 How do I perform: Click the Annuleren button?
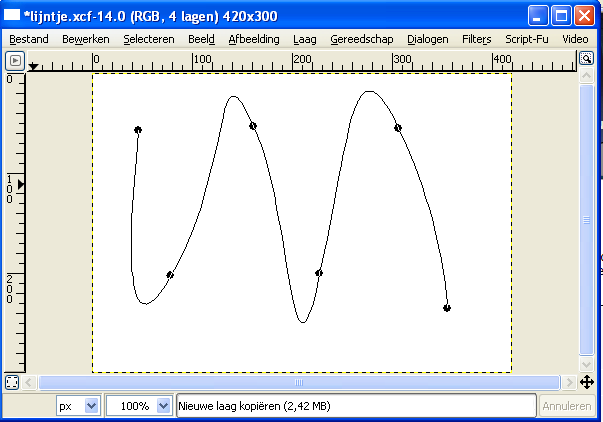(567, 405)
